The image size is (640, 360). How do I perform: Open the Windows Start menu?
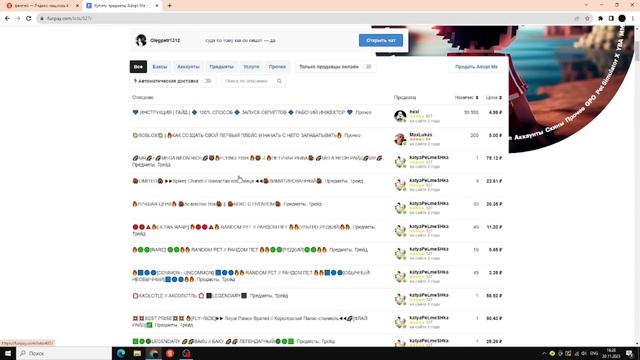tap(8, 353)
